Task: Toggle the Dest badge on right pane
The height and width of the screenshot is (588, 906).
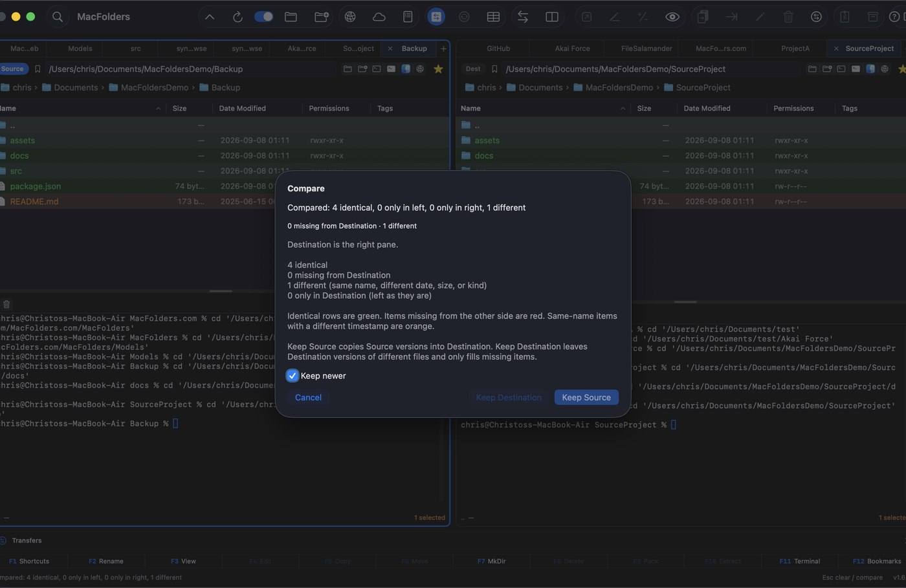Action: coord(473,69)
